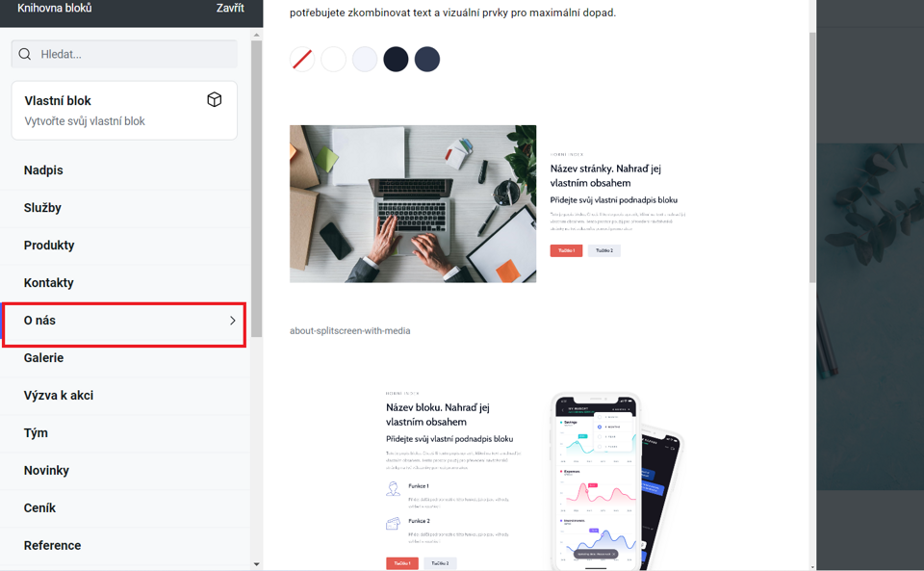Create a custom block via Vlastní blok
The image size is (924, 571).
[x=124, y=110]
